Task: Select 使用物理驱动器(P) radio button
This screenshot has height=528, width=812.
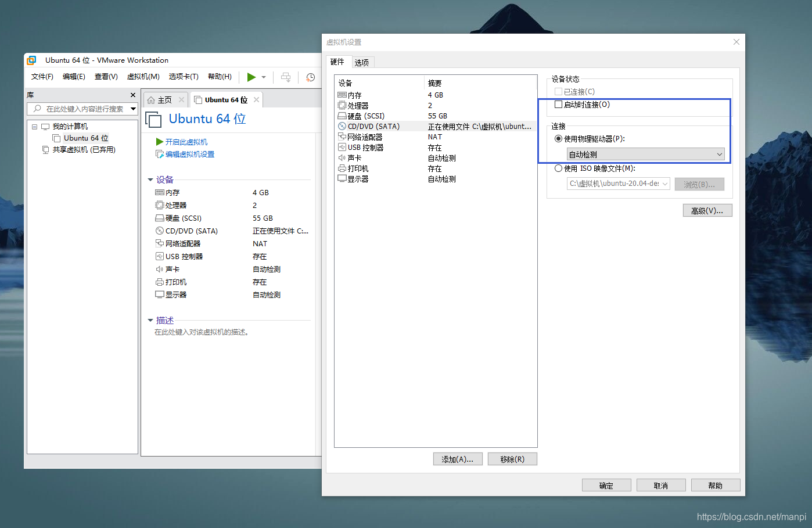Action: tap(559, 139)
